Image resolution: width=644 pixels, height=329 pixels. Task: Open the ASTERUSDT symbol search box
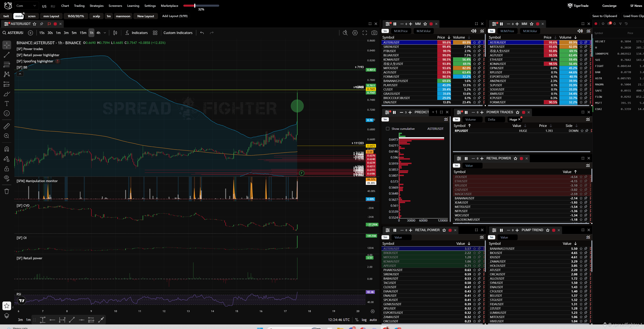[13, 33]
